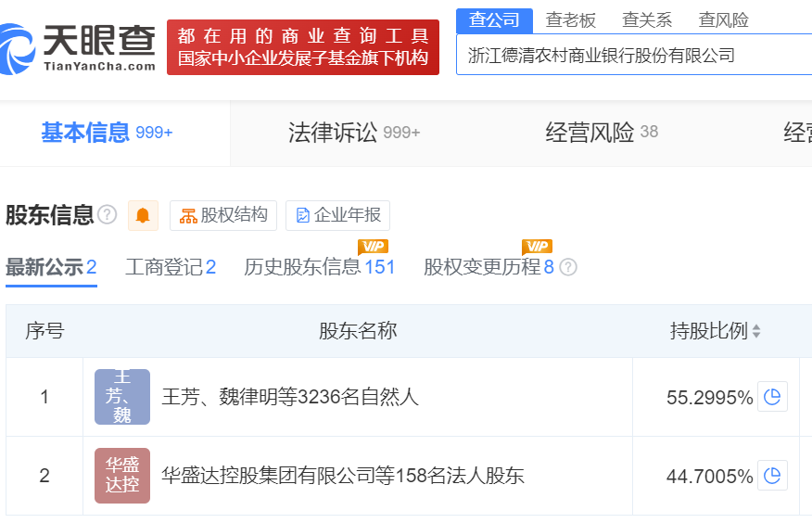This screenshot has height=523, width=812.
Task: Sort by 持股比例 using arrow toggle
Action: 756,331
